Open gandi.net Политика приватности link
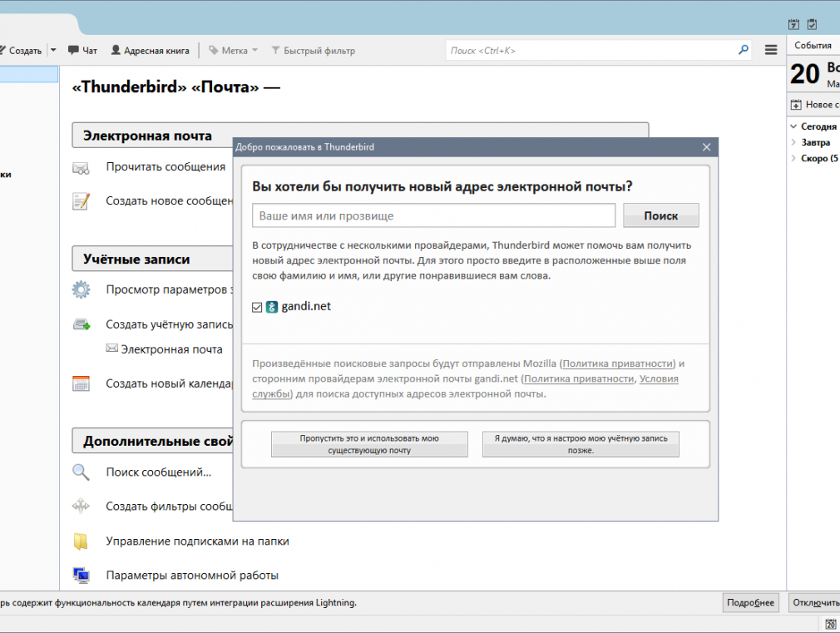This screenshot has width=840, height=633. click(x=579, y=378)
